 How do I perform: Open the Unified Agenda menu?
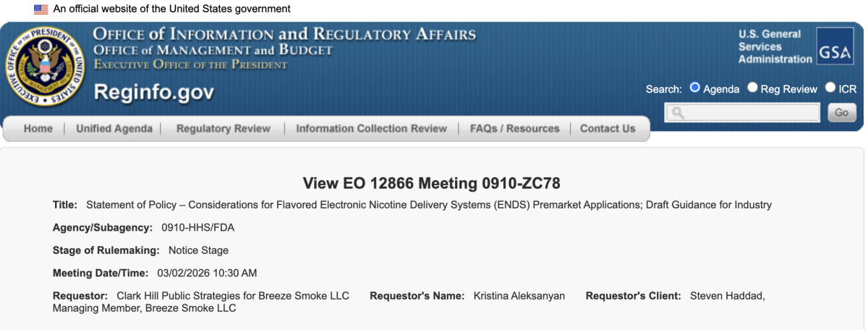114,129
